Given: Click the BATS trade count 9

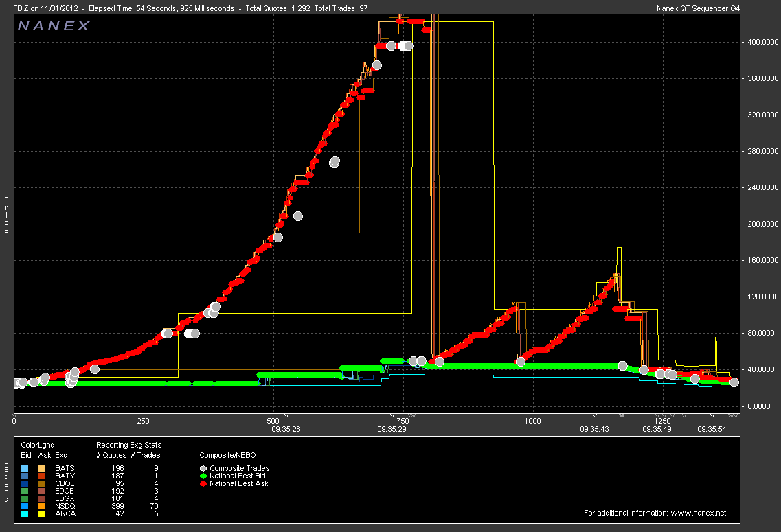Looking at the screenshot, I should (x=157, y=468).
